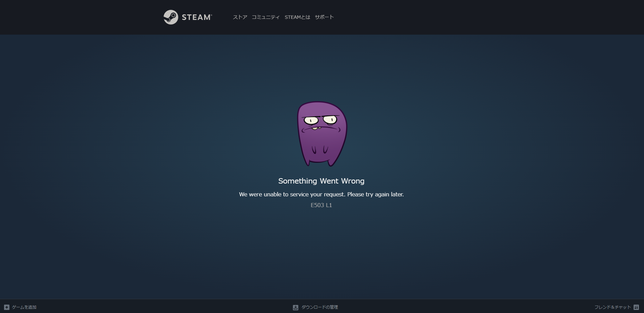Click the download arrow icon in the bottom bar
The width and height of the screenshot is (644, 313).
(x=295, y=307)
